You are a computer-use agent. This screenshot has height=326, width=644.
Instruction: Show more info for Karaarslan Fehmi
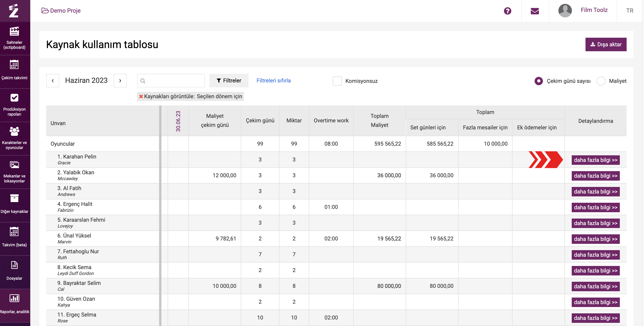tap(595, 223)
